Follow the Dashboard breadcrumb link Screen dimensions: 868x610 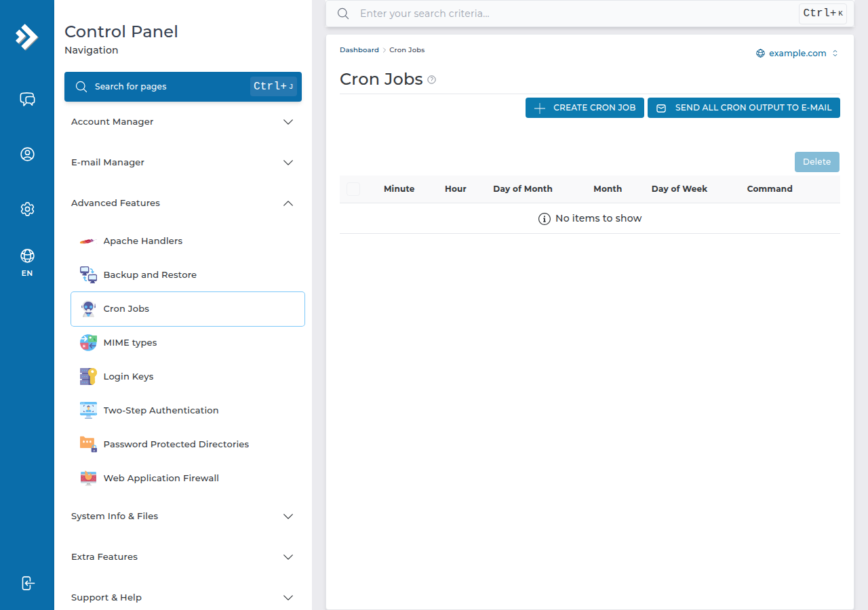pyautogui.click(x=359, y=50)
